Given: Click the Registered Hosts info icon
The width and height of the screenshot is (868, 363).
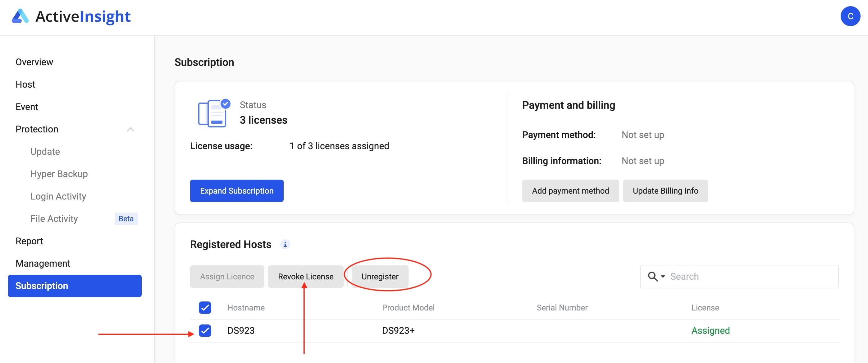Looking at the screenshot, I should tap(285, 244).
